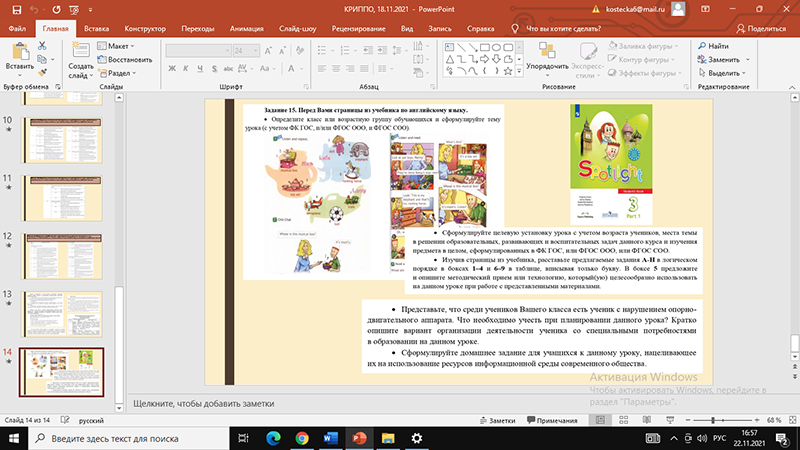This screenshot has width=800, height=450.
Task: Click the Find magnifier icon
Action: click(702, 46)
